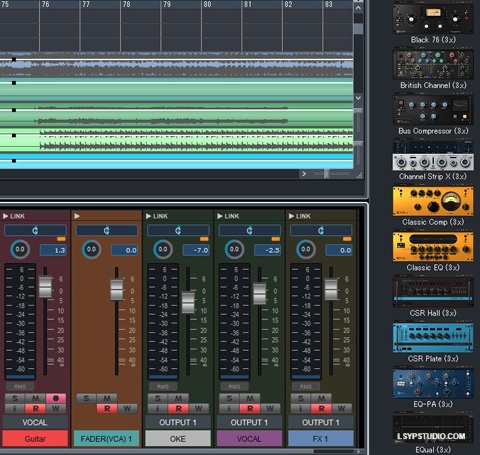This screenshot has width=480, height=455.
Task: Open the CSR Plate reverb plugin
Action: click(x=433, y=338)
